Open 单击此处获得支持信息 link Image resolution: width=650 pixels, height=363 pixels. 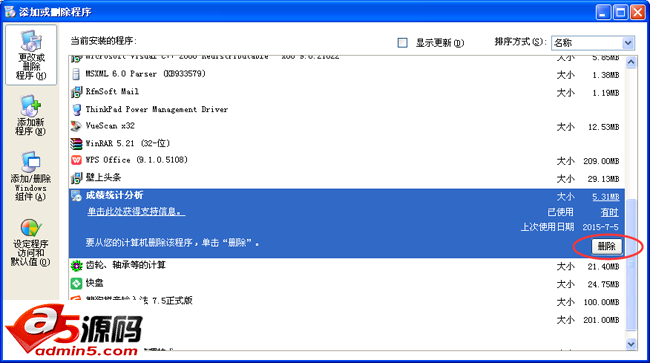pos(136,212)
